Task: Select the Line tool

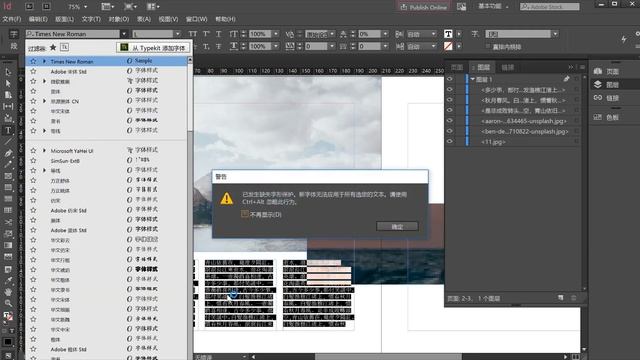Action: [x=8, y=142]
